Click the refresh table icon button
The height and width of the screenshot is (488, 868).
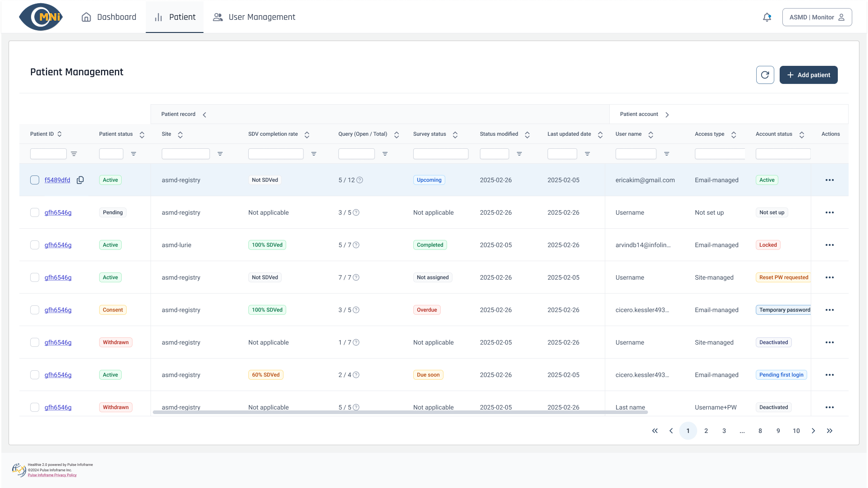click(x=765, y=75)
